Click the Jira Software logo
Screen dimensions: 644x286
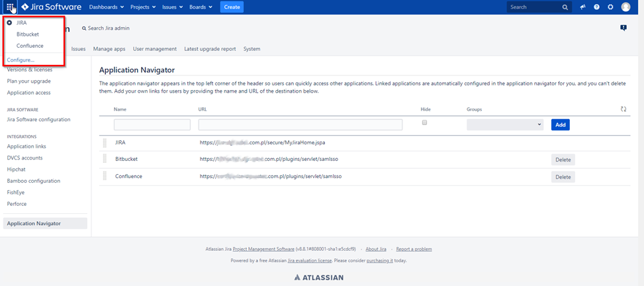pos(52,7)
